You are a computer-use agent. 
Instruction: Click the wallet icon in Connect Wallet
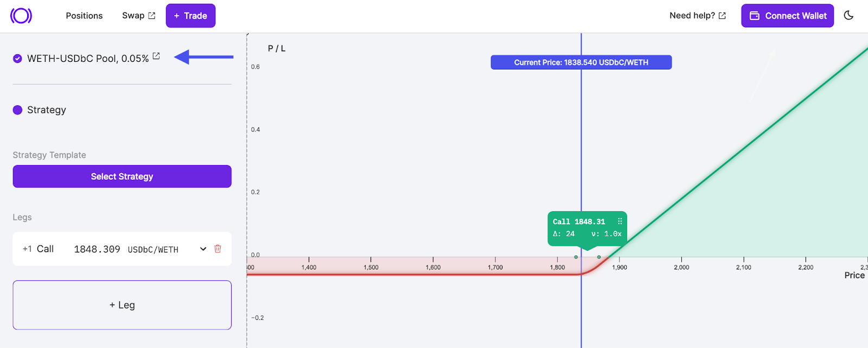754,16
